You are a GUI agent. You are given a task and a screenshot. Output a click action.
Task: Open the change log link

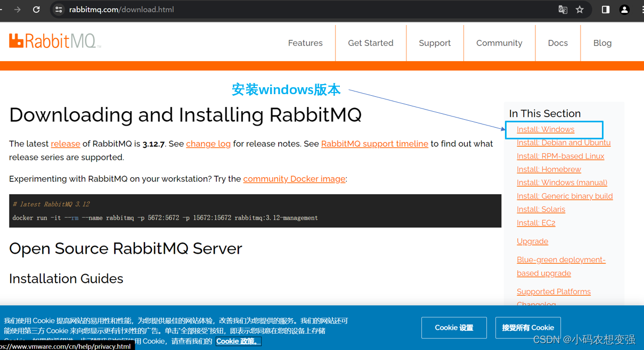click(x=208, y=144)
